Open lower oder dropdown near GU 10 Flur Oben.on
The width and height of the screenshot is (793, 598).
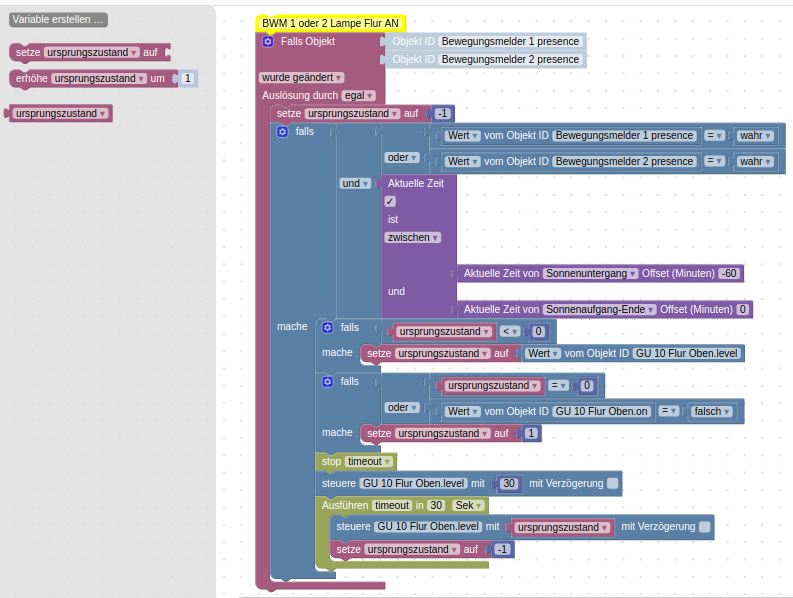[402, 407]
